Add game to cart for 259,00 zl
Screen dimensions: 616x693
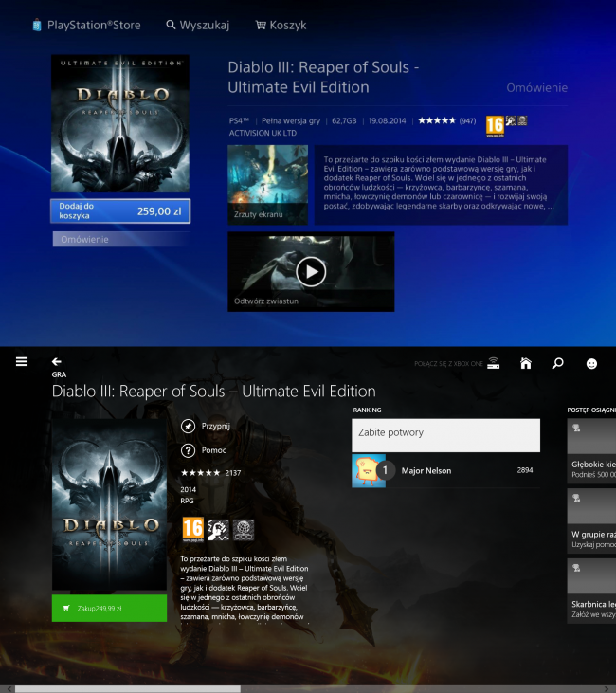(x=120, y=210)
